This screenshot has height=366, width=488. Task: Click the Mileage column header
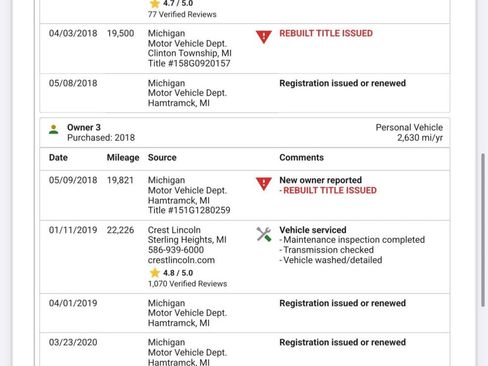coord(123,157)
